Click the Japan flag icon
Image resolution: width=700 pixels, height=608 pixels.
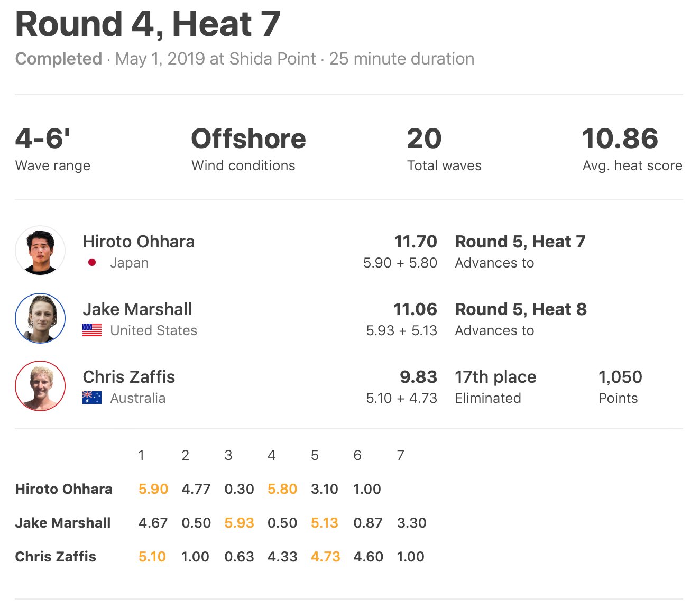click(92, 263)
